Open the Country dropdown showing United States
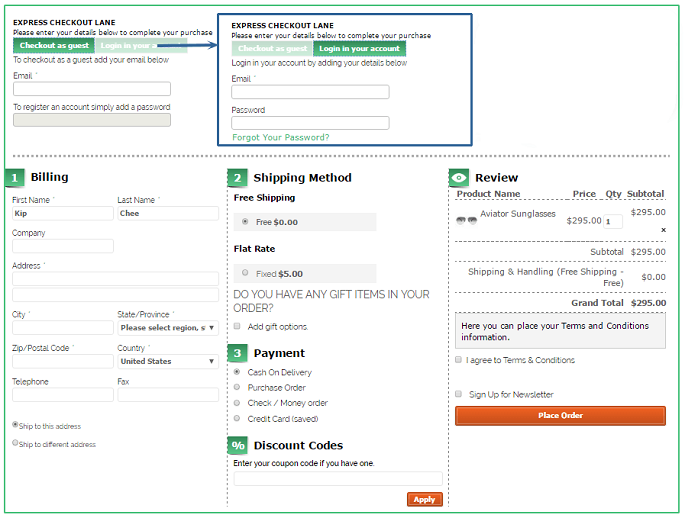Image resolution: width=685 pixels, height=518 pixels. 167,361
